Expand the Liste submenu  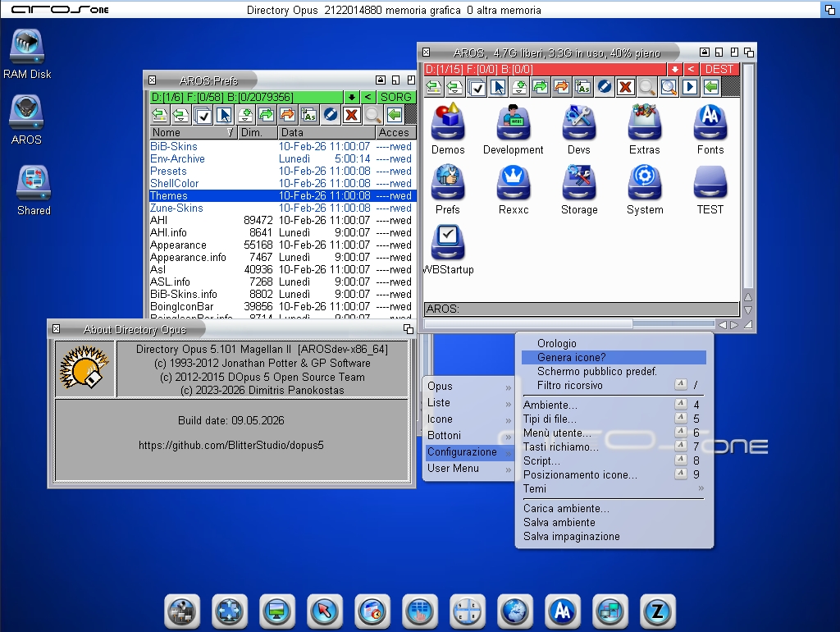[468, 402]
